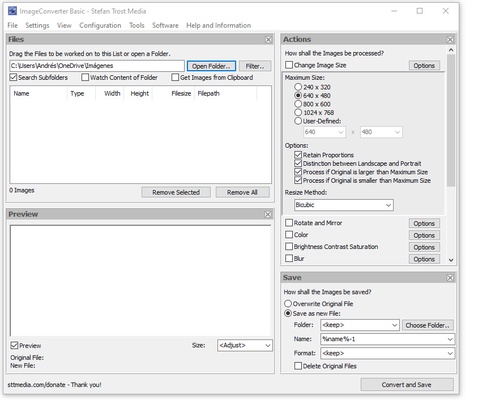Open the File menu

(12, 25)
